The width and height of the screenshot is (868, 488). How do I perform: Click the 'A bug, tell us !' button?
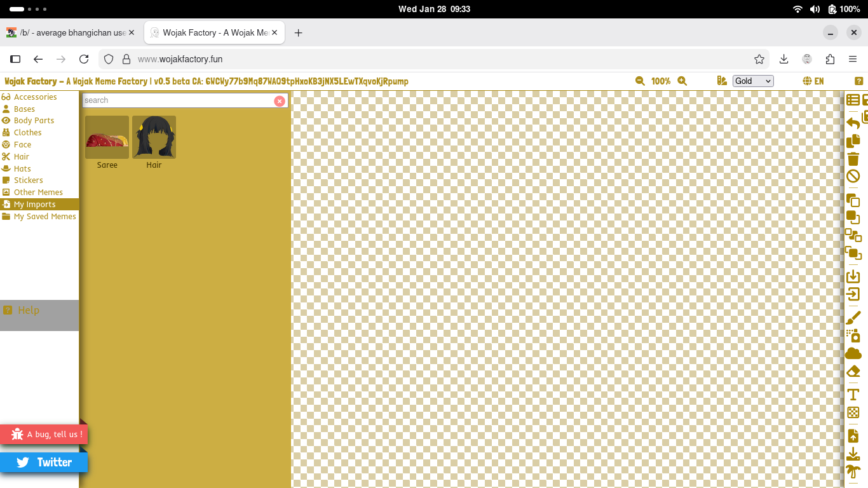(43, 435)
